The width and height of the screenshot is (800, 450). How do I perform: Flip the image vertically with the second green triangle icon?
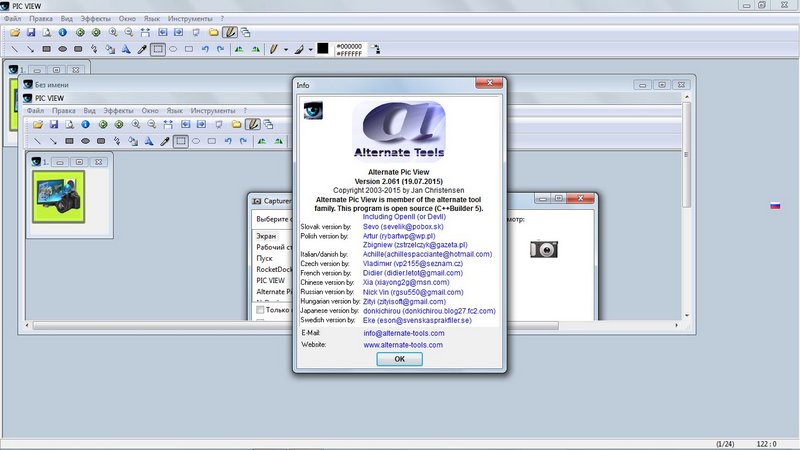(x=256, y=49)
